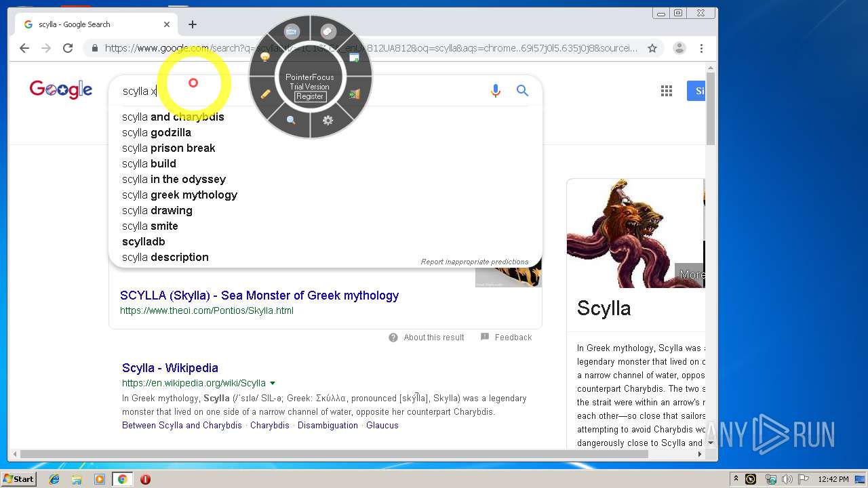Select the PointerFocus keystroke visualization keyboard icon

(x=292, y=31)
